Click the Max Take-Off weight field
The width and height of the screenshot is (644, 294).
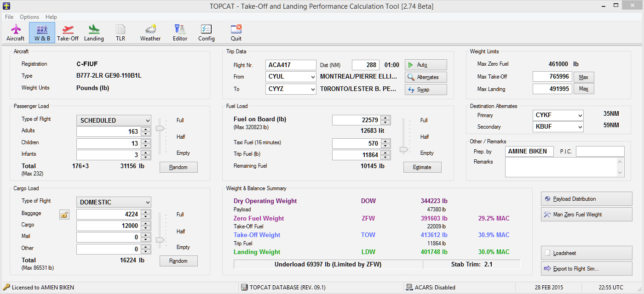552,77
